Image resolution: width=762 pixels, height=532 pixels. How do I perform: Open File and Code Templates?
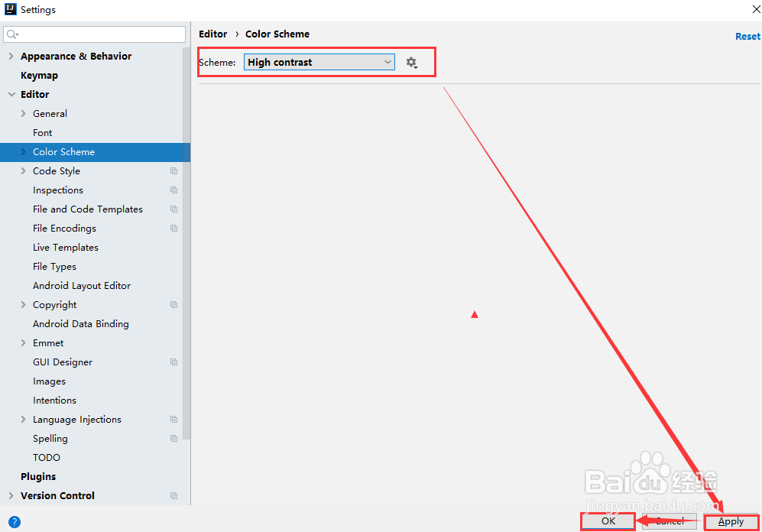click(88, 209)
